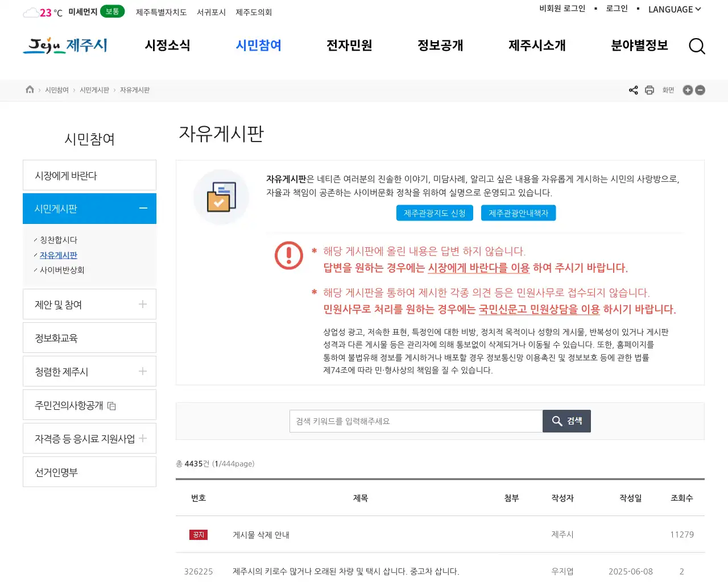The height and width of the screenshot is (582, 728).
Task: Open 정보화교육 sidebar item
Action: pos(89,338)
